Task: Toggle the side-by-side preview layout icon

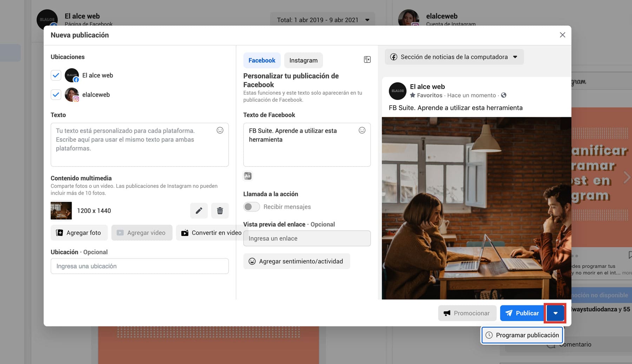Action: pos(367,60)
